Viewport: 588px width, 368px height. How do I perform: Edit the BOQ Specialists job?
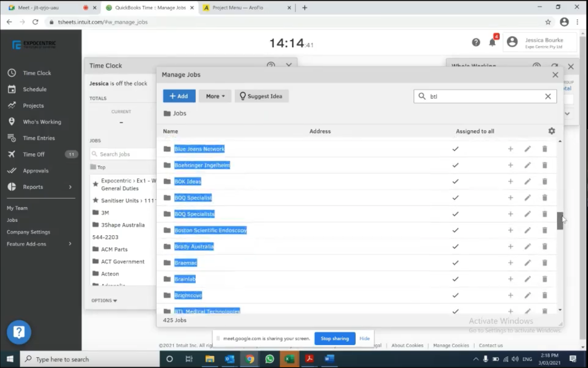tap(528, 214)
